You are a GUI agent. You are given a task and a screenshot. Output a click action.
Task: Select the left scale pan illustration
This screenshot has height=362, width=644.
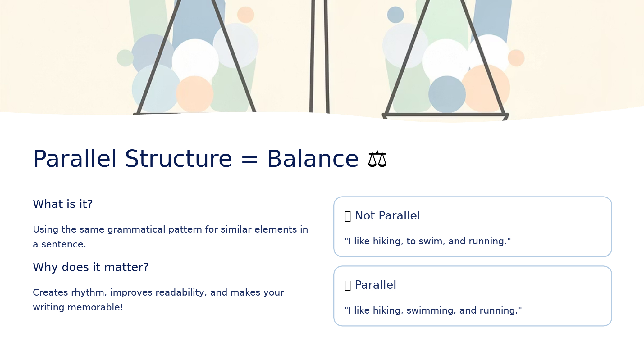195,57
